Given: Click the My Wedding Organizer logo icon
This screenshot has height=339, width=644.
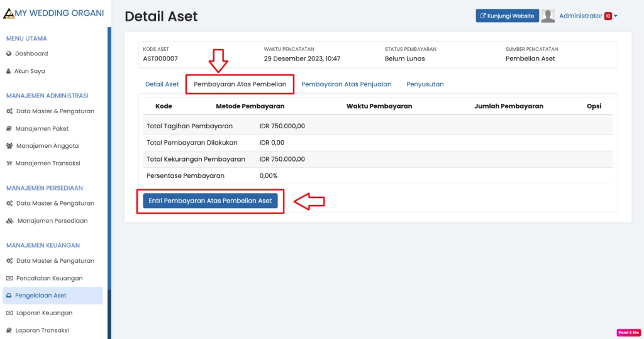Looking at the screenshot, I should tap(9, 13).
